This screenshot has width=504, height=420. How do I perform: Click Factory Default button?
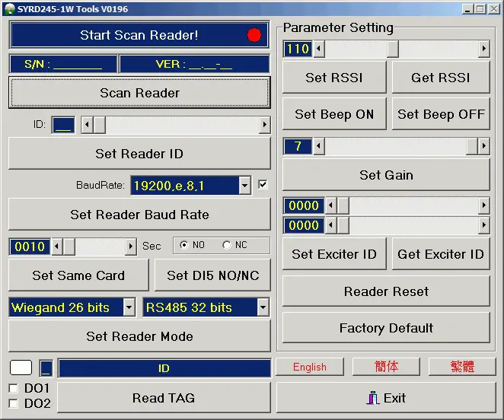[x=386, y=328]
